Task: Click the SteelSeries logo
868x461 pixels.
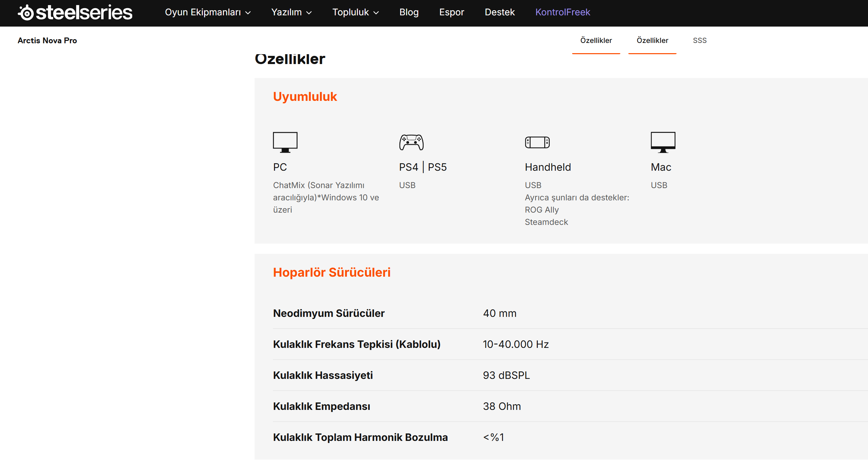Action: (x=75, y=13)
